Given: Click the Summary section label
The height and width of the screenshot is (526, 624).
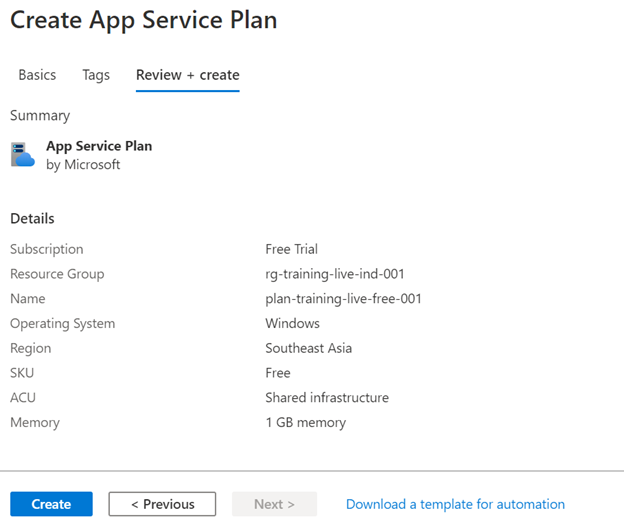Looking at the screenshot, I should pyautogui.click(x=40, y=115).
